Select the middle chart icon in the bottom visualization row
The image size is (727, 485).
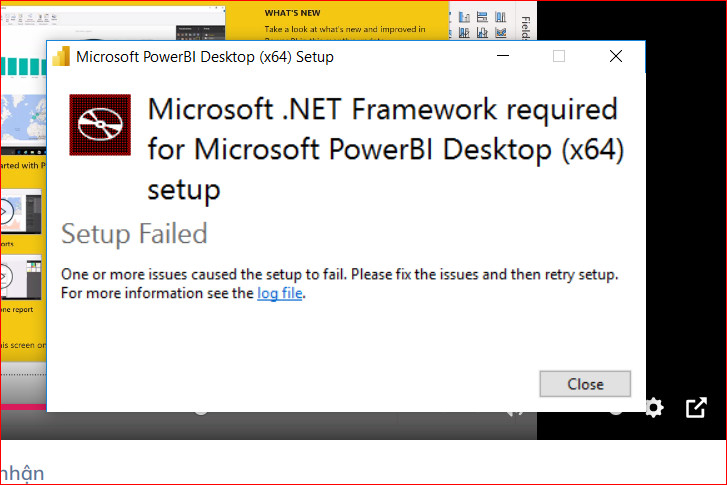point(482,32)
